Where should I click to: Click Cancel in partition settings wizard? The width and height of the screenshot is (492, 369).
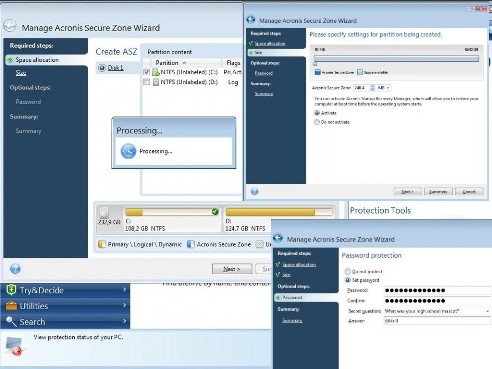tap(469, 192)
